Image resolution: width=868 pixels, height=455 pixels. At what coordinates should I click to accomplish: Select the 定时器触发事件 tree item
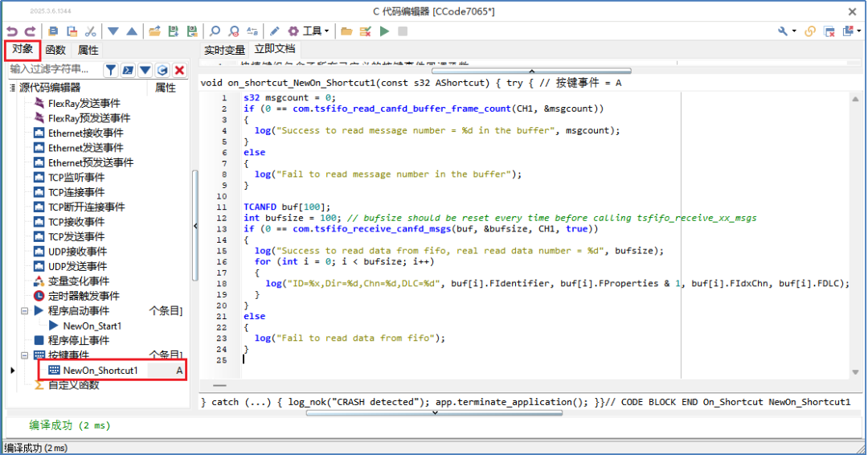tap(83, 296)
